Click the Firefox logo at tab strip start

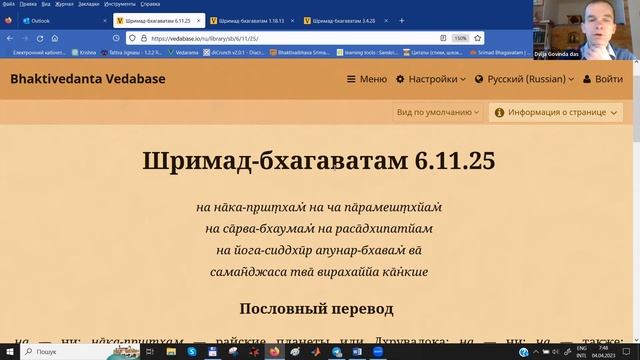tap(8, 20)
